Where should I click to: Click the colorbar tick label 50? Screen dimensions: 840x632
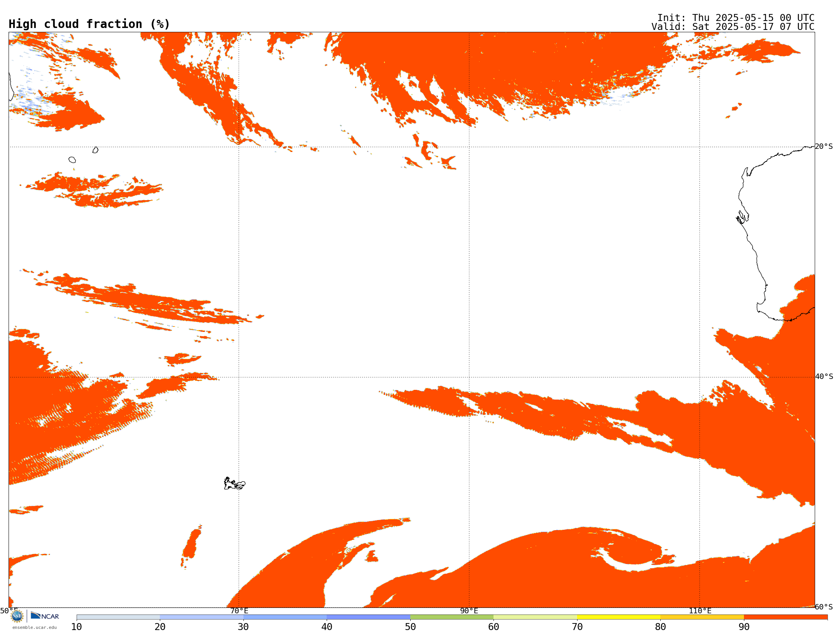coord(410,627)
